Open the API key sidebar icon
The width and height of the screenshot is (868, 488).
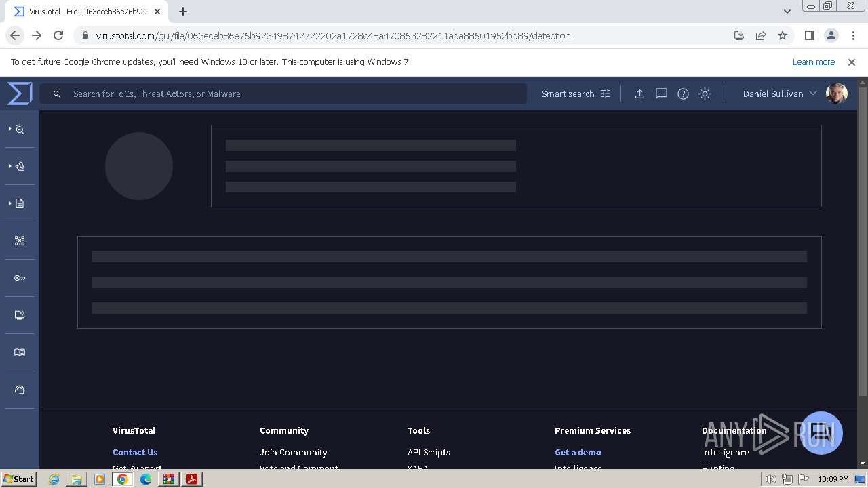[20, 278]
